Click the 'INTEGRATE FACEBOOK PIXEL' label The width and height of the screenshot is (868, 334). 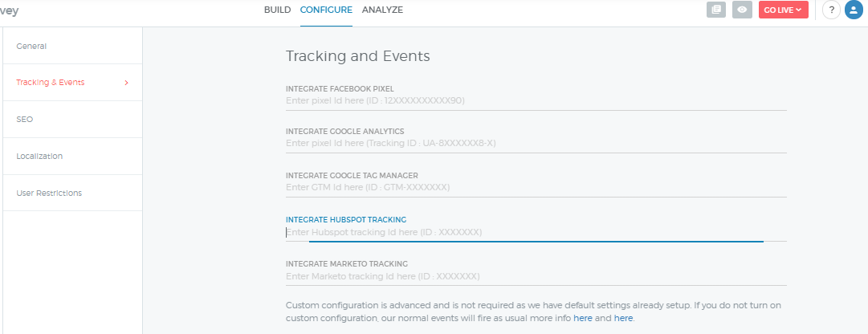[340, 88]
